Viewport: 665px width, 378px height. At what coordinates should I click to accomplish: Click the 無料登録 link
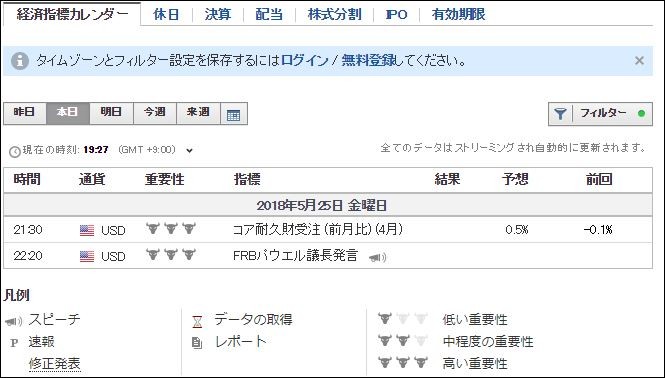click(369, 60)
